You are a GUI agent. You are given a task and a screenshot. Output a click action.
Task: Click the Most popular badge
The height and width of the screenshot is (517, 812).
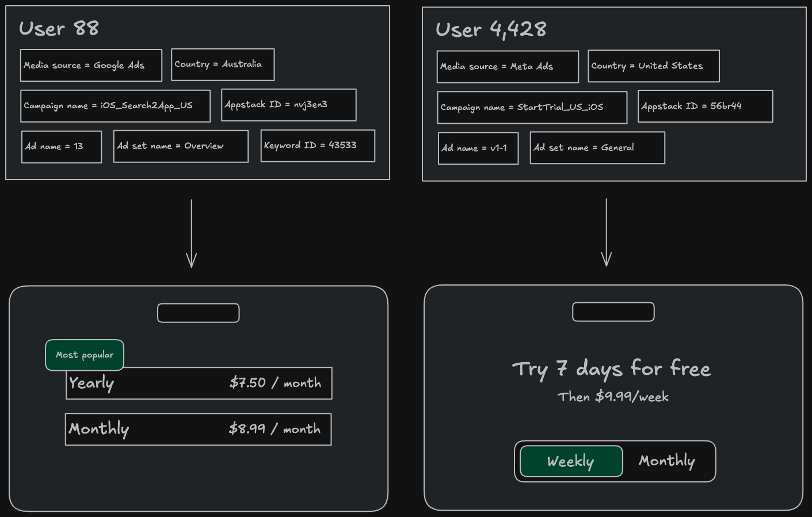coord(85,355)
